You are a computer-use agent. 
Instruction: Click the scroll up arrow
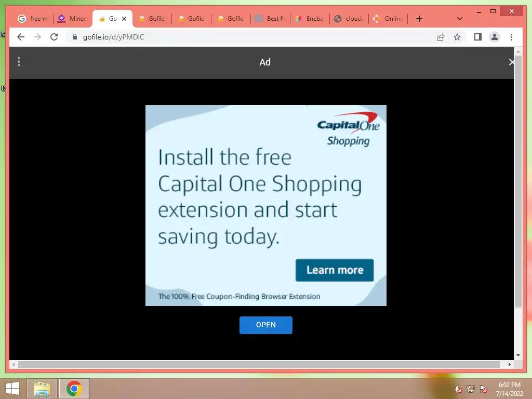point(518,51)
